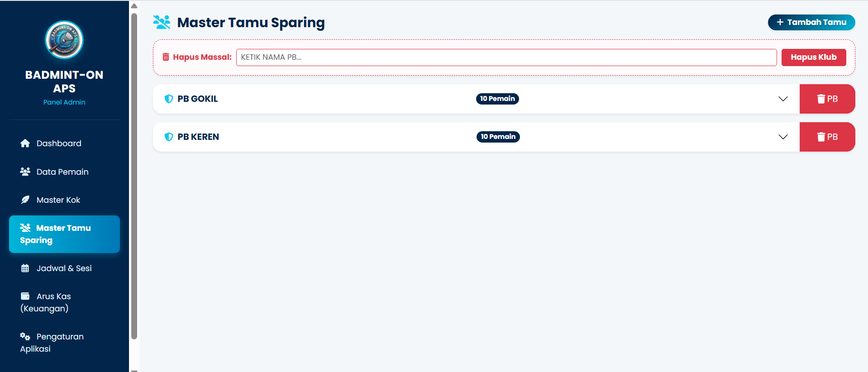Open the Dashboard menu

pos(64,143)
